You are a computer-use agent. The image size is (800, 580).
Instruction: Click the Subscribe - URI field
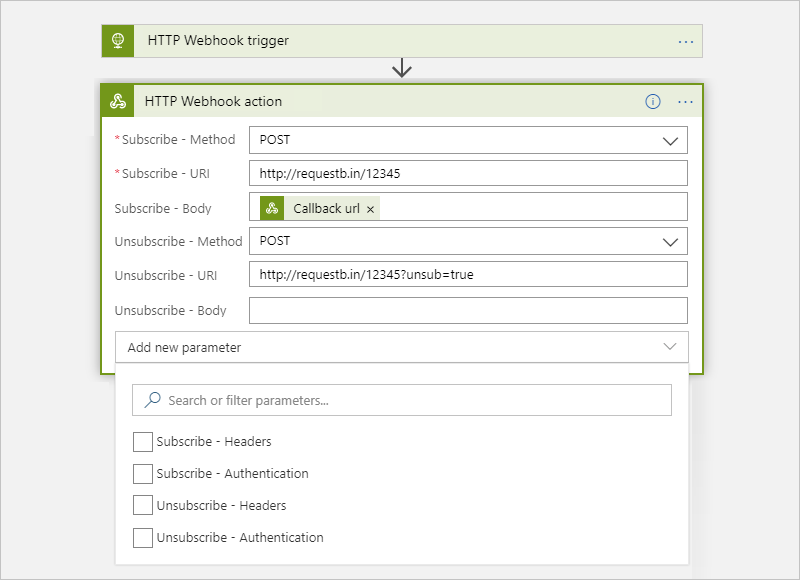(468, 173)
